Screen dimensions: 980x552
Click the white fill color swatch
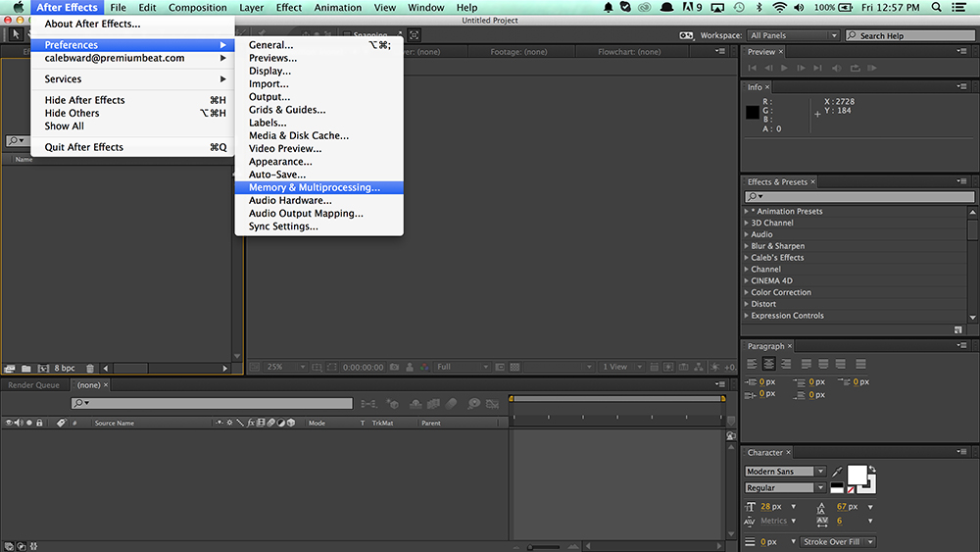(857, 475)
